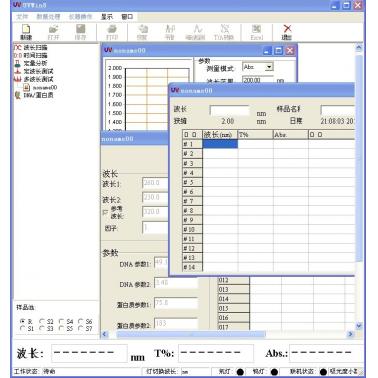This screenshot has width=378, height=378.
Task: Click the 氘灯 status indicator dot
Action: pyautogui.click(x=240, y=371)
